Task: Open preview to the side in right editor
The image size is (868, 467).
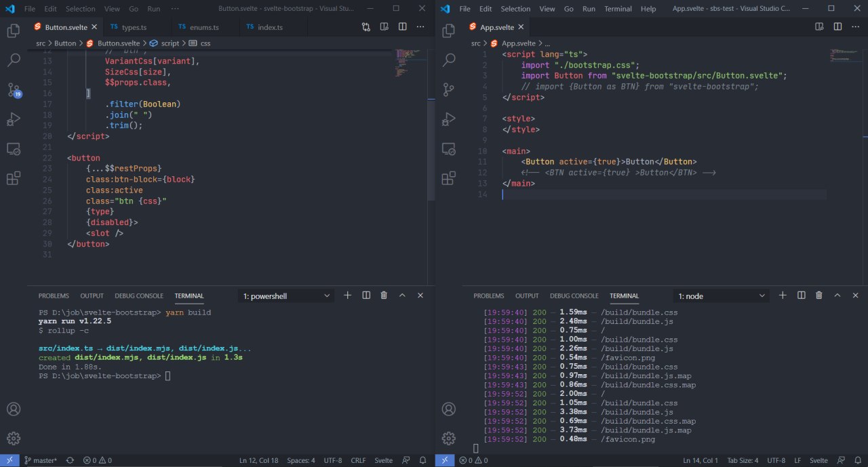Action: click(x=819, y=27)
